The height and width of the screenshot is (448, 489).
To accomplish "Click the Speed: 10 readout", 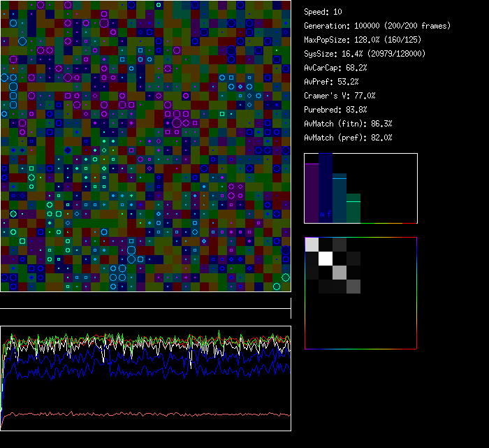I will tap(323, 12).
